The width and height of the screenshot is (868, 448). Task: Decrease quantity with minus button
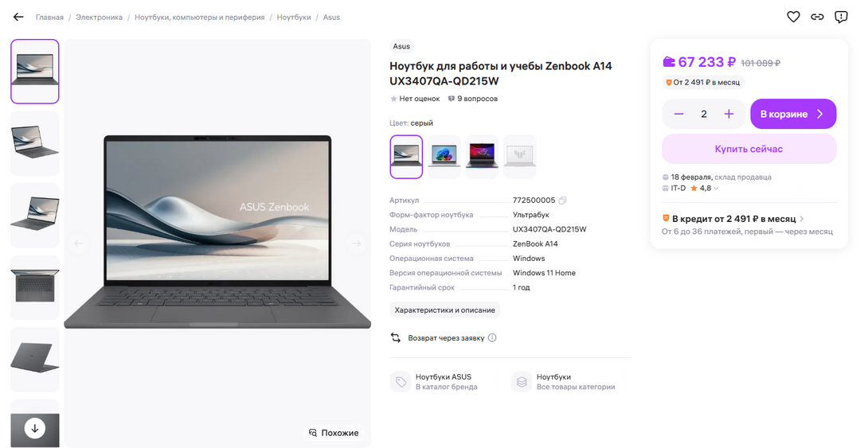(x=678, y=114)
